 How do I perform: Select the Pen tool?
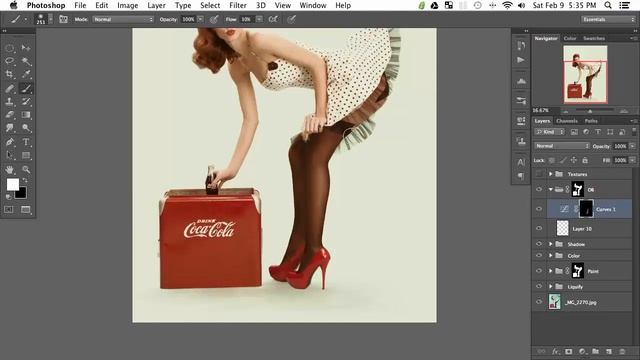10,142
